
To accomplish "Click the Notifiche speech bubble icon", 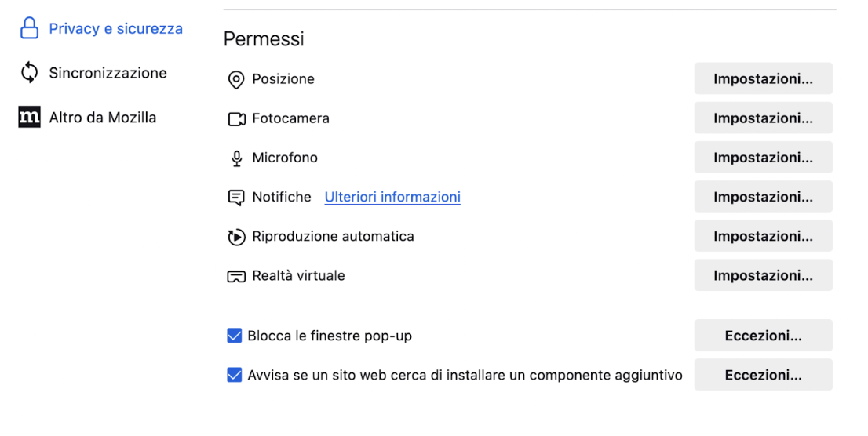I will click(x=236, y=198).
